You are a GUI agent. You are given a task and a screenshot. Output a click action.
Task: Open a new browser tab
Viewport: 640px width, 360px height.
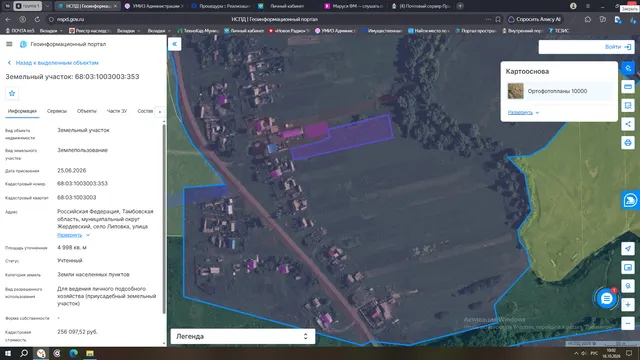tap(460, 6)
